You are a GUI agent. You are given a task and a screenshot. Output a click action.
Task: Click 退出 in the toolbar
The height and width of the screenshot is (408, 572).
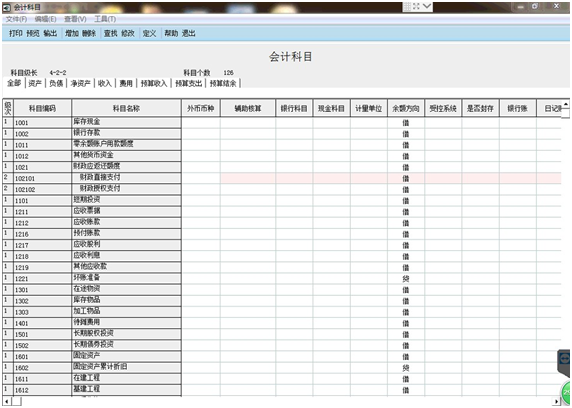tap(189, 33)
